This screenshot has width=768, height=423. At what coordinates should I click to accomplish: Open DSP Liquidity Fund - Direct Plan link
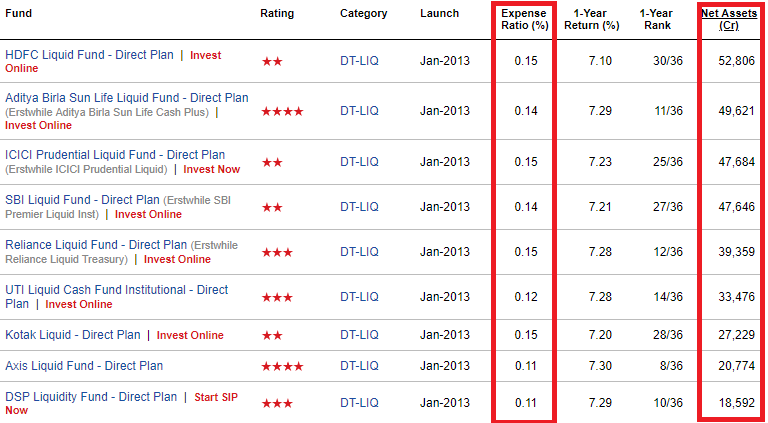pos(91,397)
